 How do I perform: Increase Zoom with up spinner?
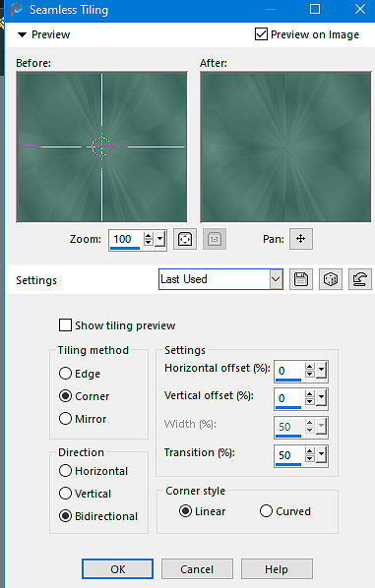coord(149,236)
